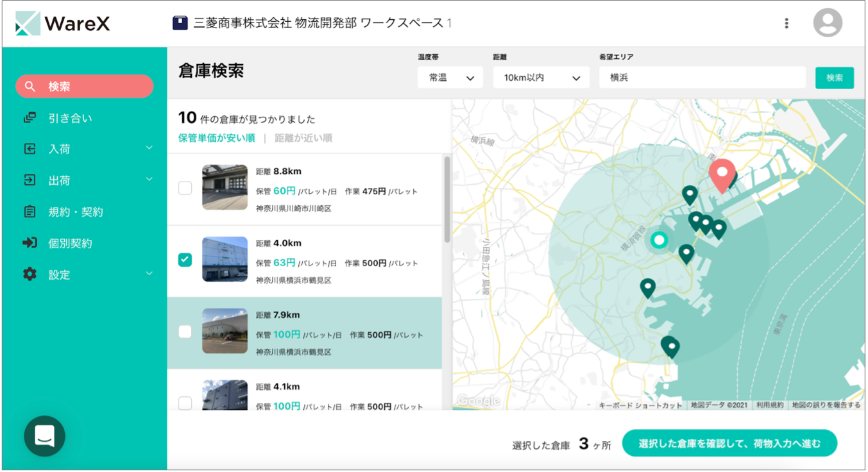Open the 距離 dropdown showing 10km以内
The image size is (868, 472).
coord(541,78)
